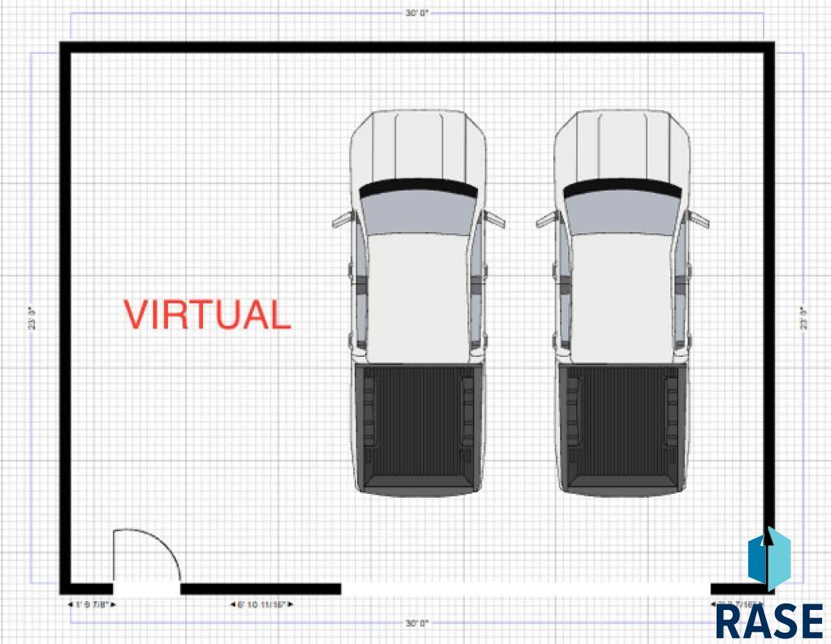The width and height of the screenshot is (831, 644).
Task: Click the 6' 10 11/16" dimension label
Action: [261, 604]
